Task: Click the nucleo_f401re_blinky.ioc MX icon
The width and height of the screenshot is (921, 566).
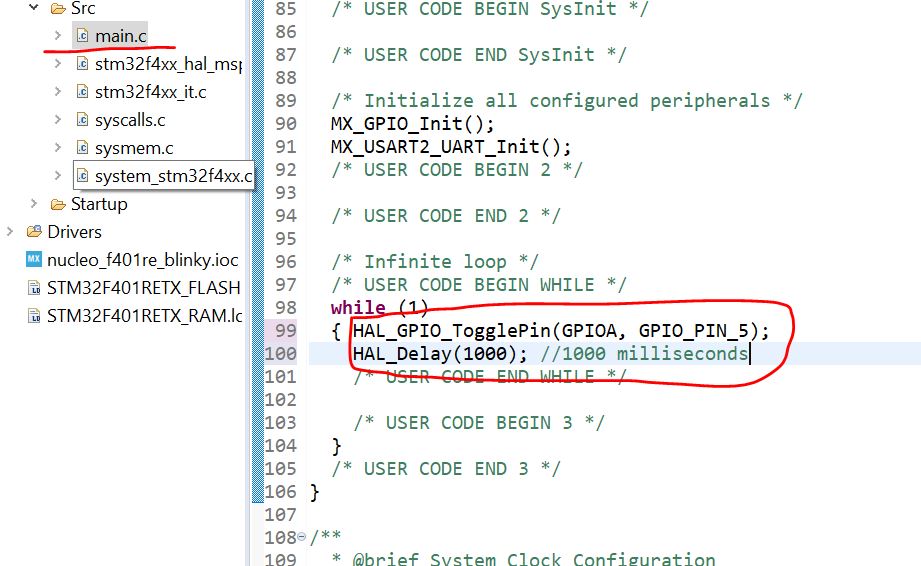Action: pyautogui.click(x=33, y=260)
